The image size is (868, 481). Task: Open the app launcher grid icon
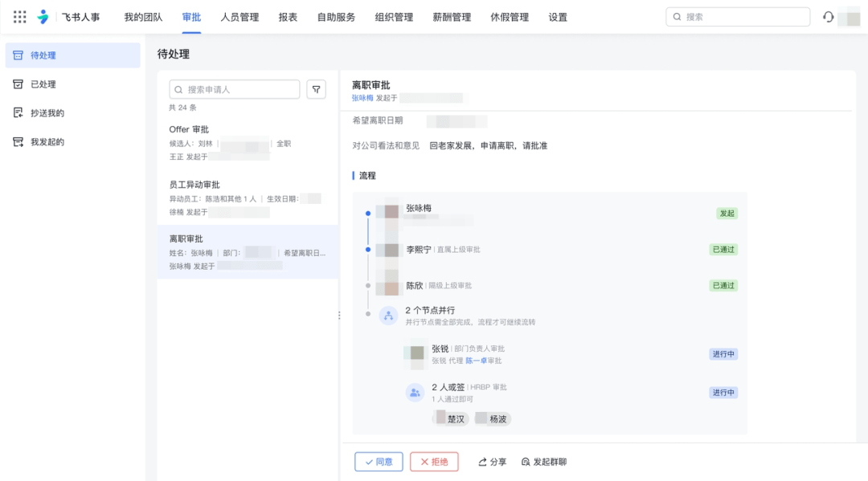(x=20, y=17)
